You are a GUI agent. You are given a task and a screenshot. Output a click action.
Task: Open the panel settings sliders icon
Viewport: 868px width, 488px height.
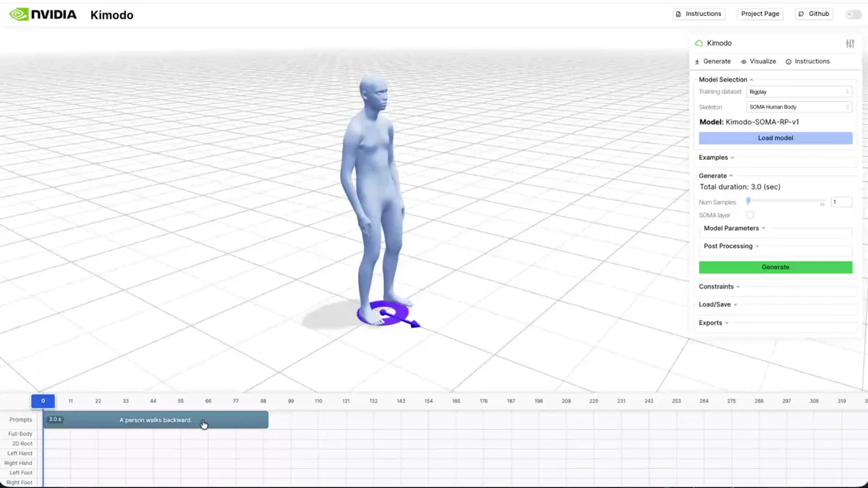click(x=850, y=43)
